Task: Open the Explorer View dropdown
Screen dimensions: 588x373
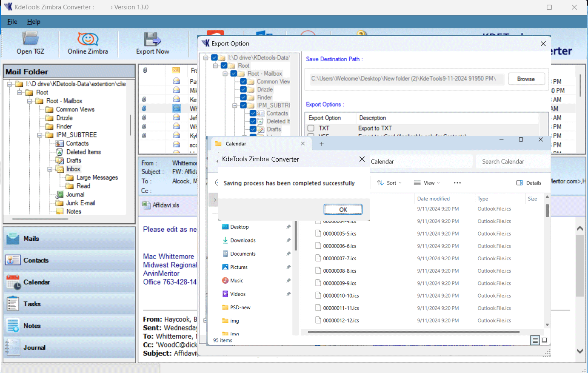Action: pyautogui.click(x=427, y=183)
